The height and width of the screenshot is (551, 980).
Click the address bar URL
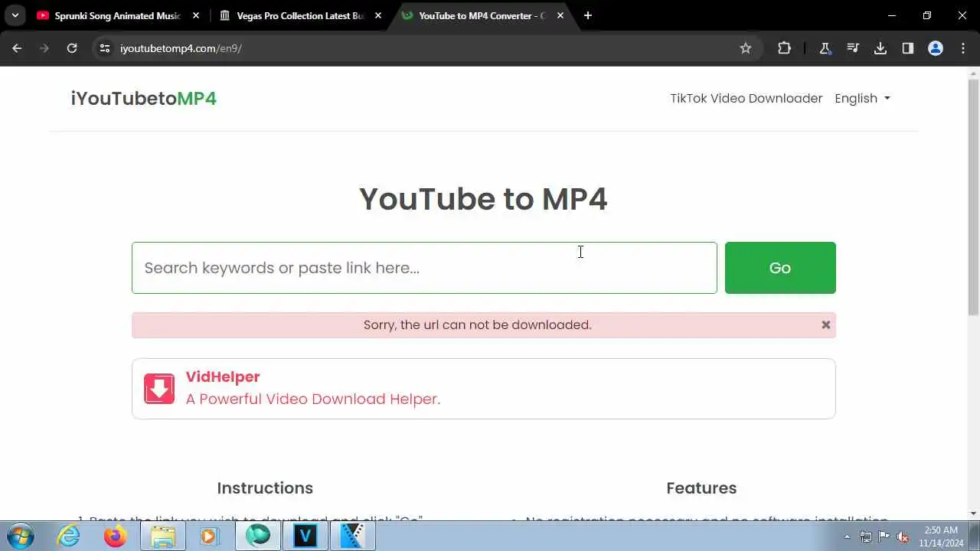[x=181, y=48]
